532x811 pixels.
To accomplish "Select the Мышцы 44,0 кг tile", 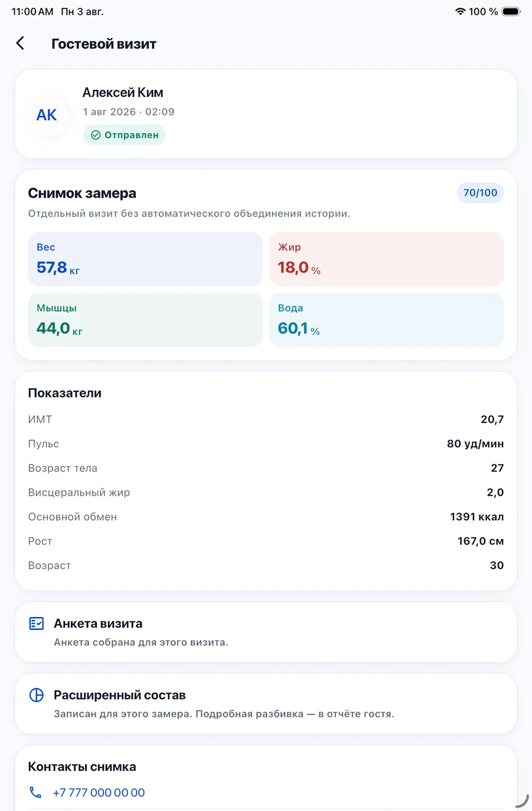I will (x=145, y=320).
